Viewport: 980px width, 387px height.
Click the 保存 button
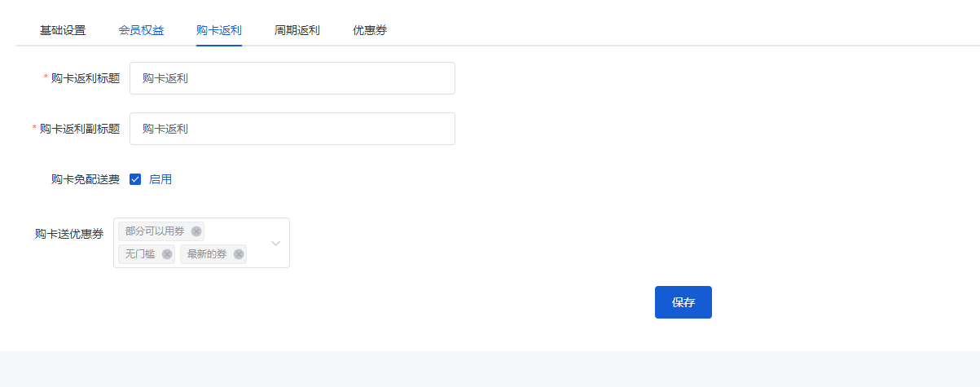(683, 302)
